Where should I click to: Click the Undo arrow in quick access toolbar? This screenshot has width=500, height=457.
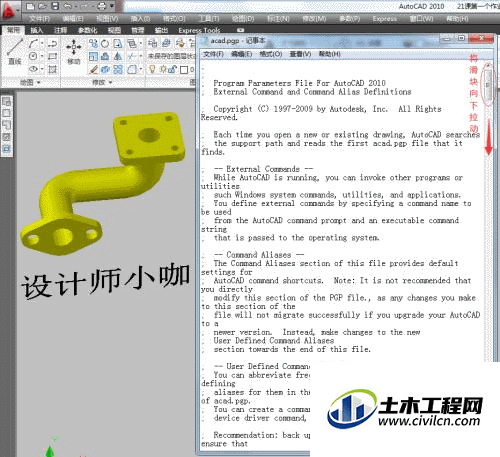pos(67,6)
